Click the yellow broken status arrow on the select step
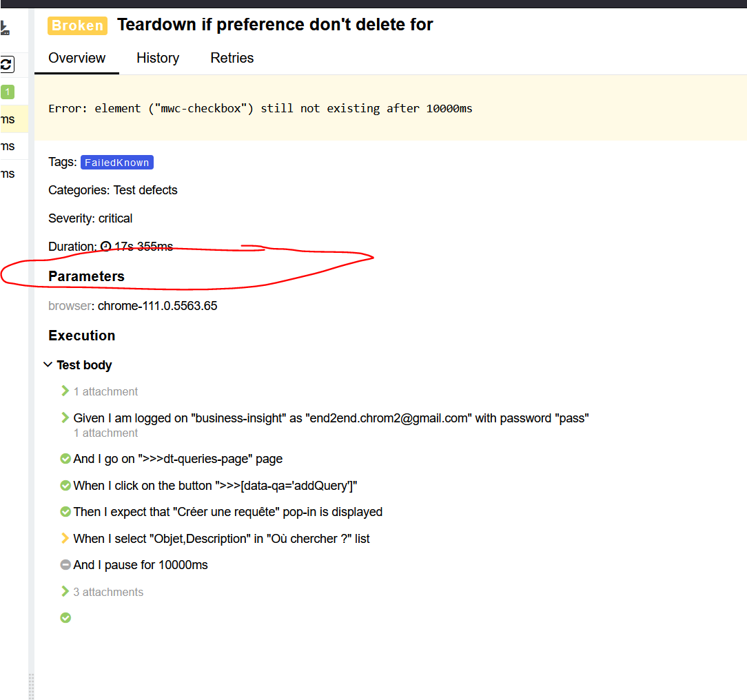The image size is (747, 700). coord(65,538)
